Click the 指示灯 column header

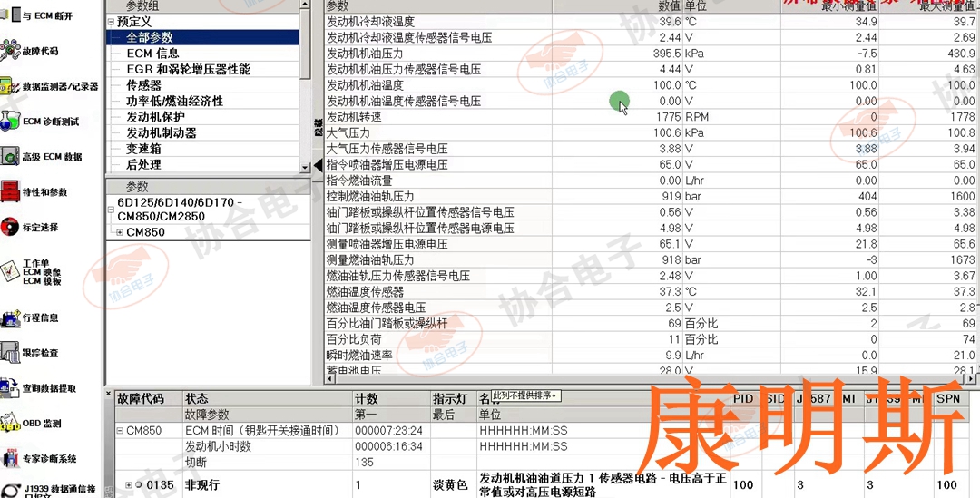tap(453, 398)
